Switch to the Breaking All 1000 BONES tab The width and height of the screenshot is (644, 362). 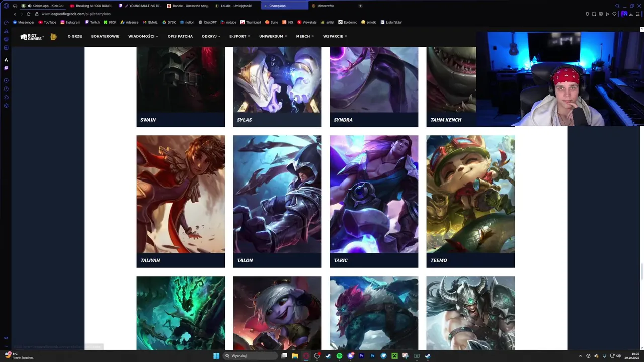[91, 6]
